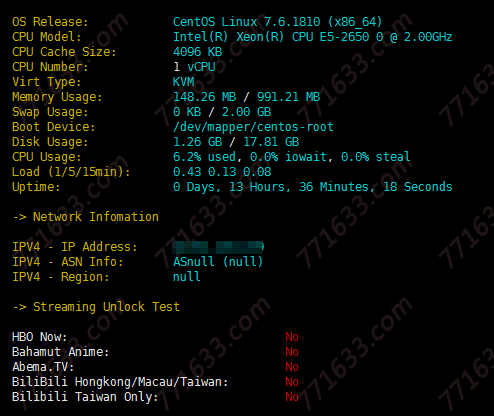
Task: Click the Network Infomation section header
Action: (86, 217)
